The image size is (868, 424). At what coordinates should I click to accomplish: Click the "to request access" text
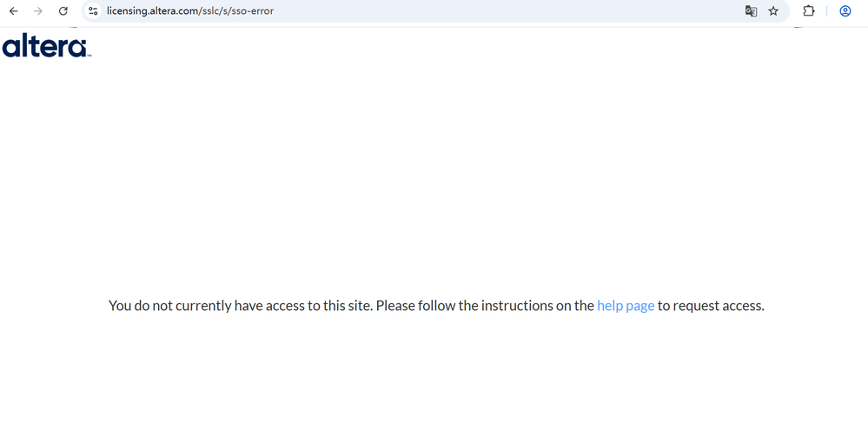(711, 306)
